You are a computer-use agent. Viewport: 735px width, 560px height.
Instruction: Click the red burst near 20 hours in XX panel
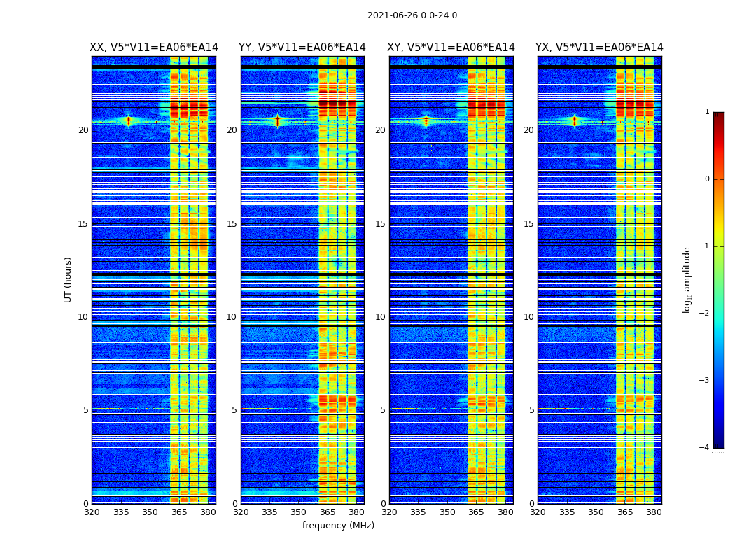(129, 121)
